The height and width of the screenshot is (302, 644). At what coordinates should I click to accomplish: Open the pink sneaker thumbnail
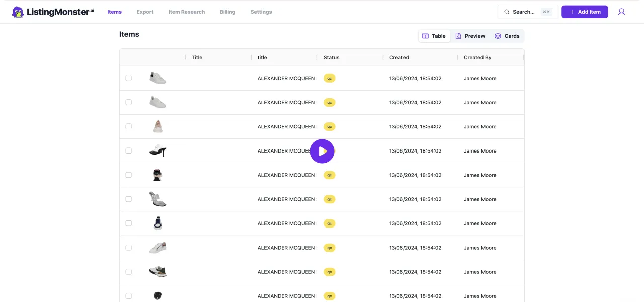(x=158, y=126)
